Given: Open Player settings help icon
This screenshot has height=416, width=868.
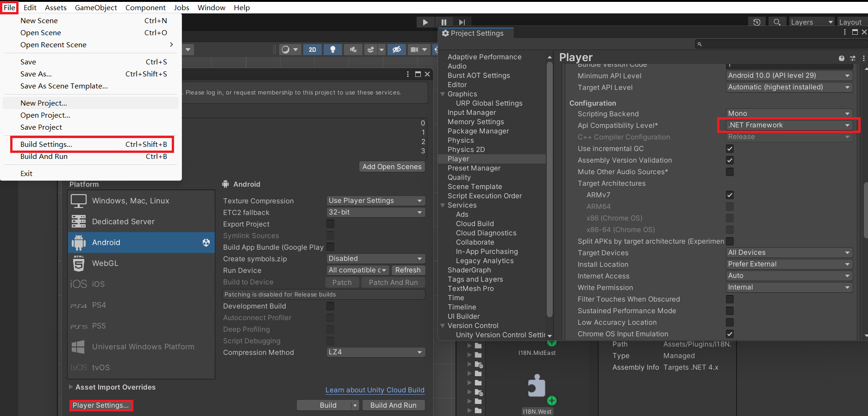Looking at the screenshot, I should pos(842,58).
